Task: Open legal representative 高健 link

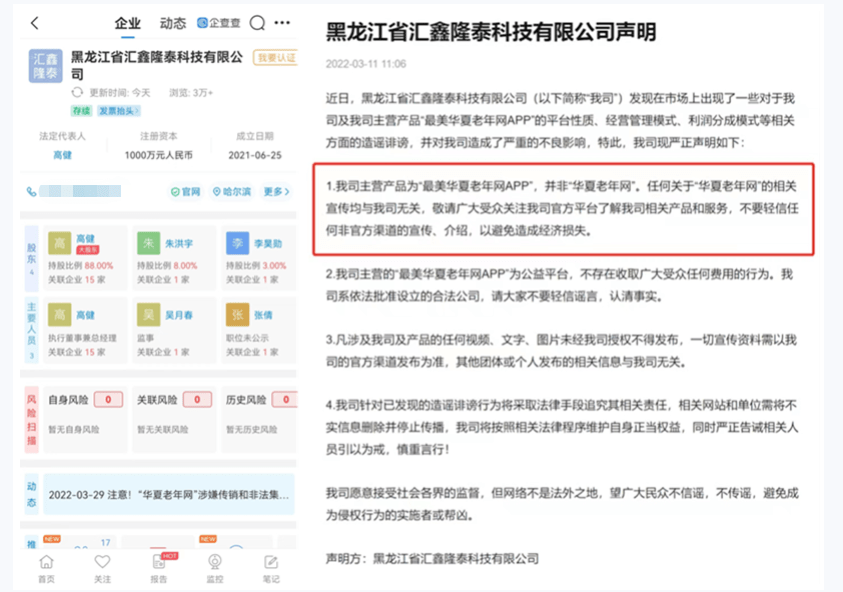Action: 62,155
